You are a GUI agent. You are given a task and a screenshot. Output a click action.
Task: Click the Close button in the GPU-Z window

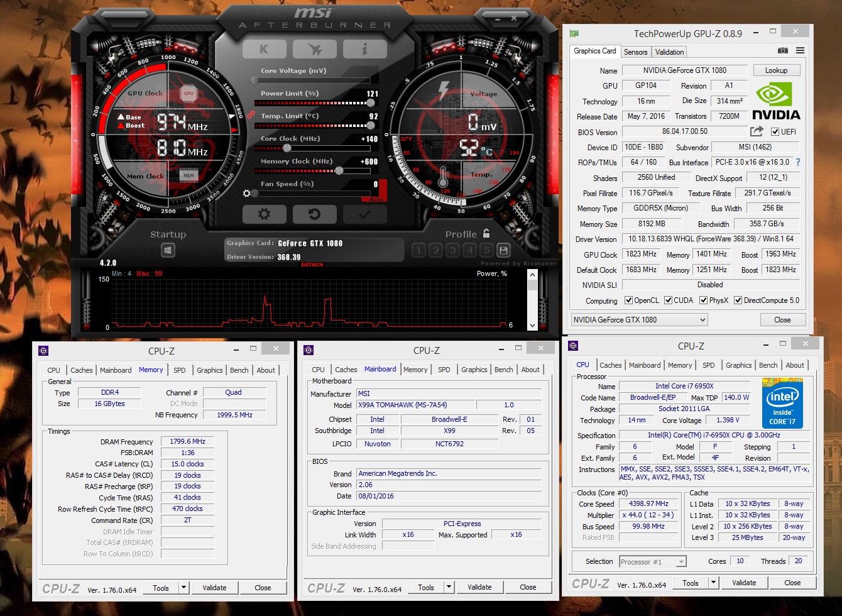click(782, 319)
